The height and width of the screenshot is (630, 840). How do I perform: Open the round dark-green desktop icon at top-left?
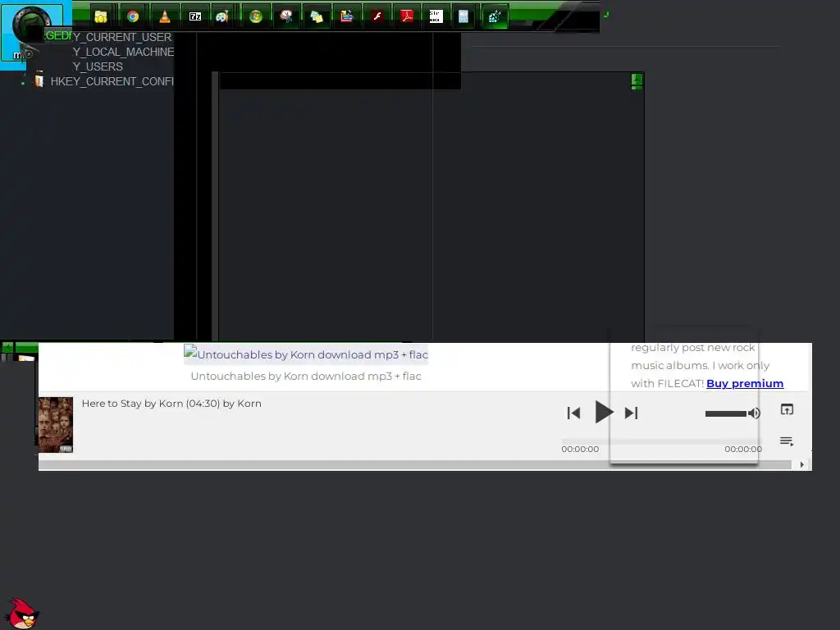click(30, 24)
